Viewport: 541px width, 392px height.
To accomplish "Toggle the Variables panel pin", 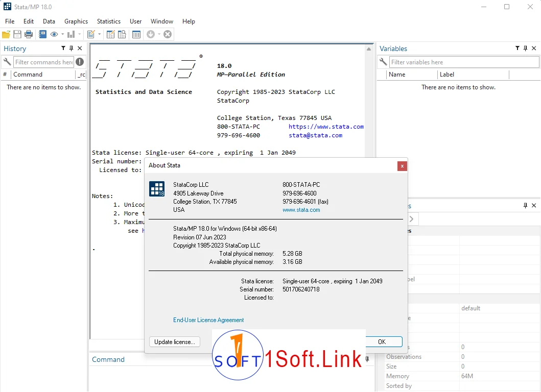I will pos(526,48).
